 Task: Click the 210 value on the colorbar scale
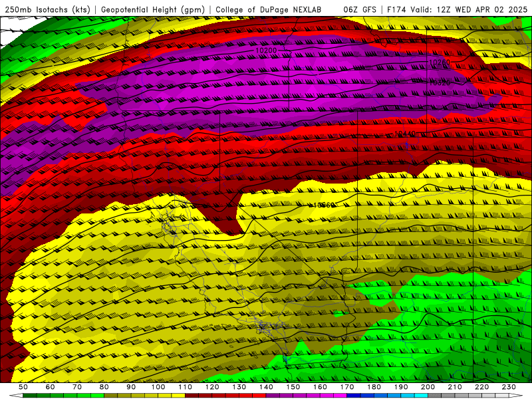455,387
